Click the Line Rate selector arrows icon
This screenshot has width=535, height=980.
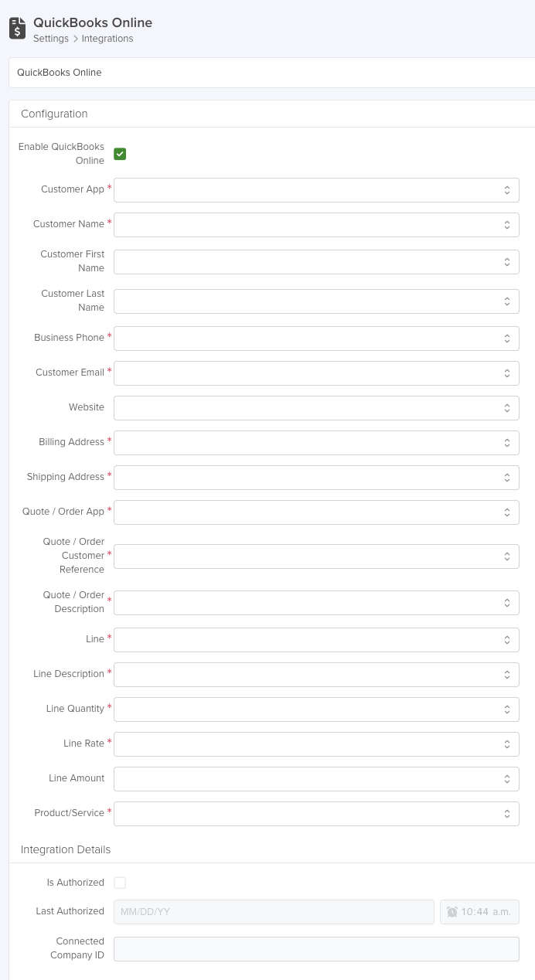pyautogui.click(x=506, y=744)
